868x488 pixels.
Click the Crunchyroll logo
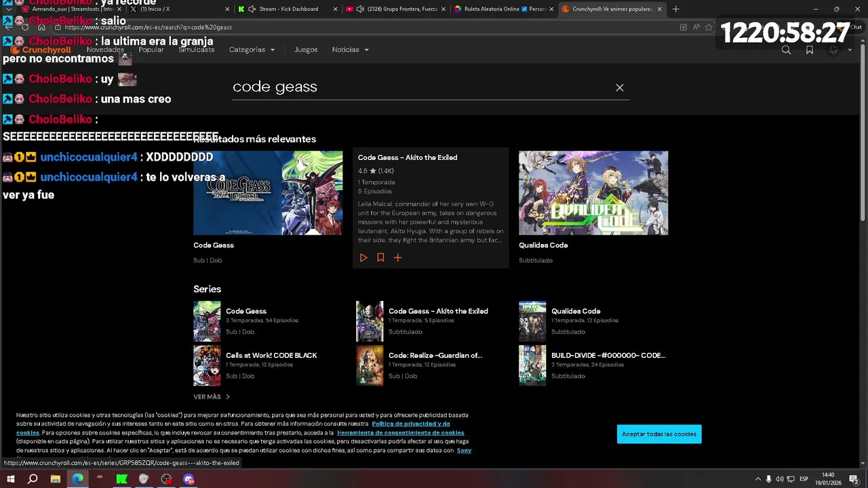point(41,50)
